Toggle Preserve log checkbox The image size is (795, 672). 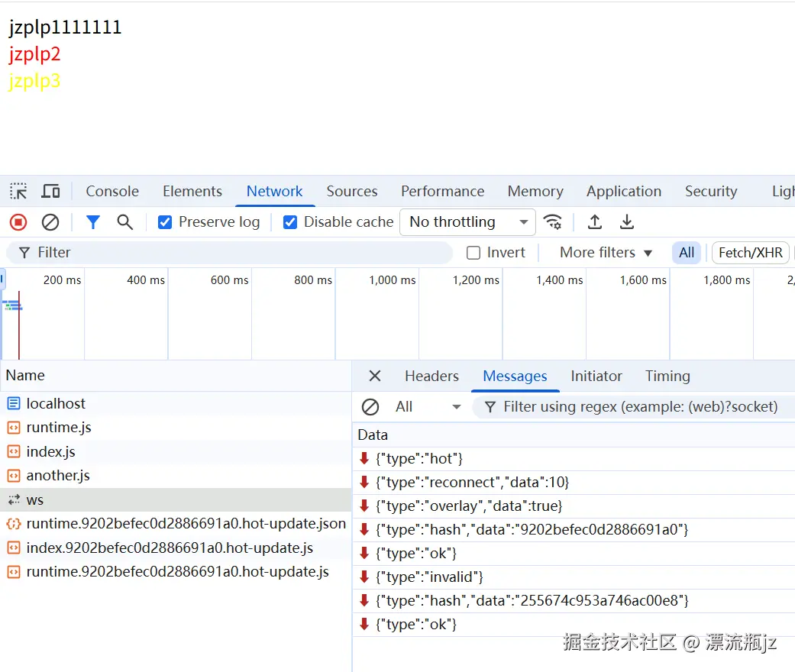click(165, 222)
